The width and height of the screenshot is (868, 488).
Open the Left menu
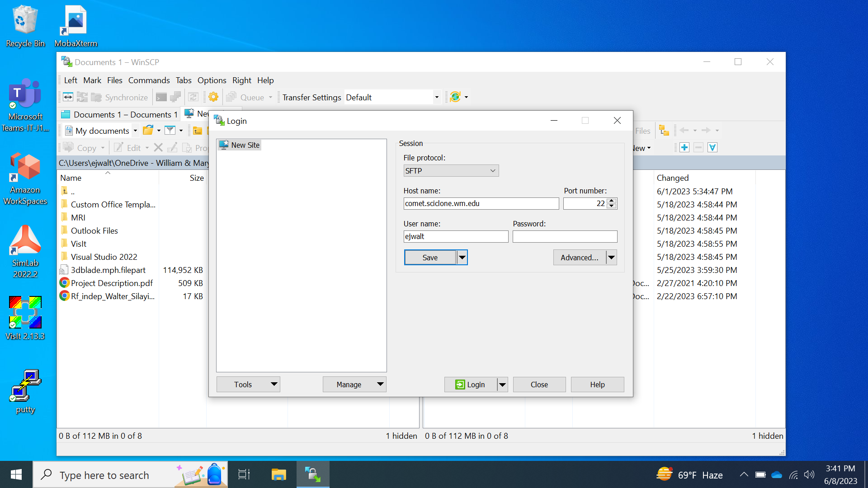tap(71, 80)
